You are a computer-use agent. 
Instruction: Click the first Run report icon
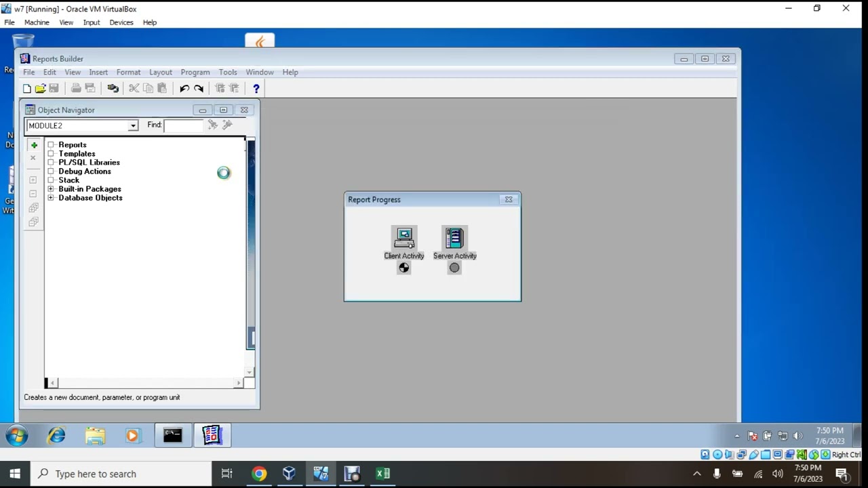coord(220,88)
